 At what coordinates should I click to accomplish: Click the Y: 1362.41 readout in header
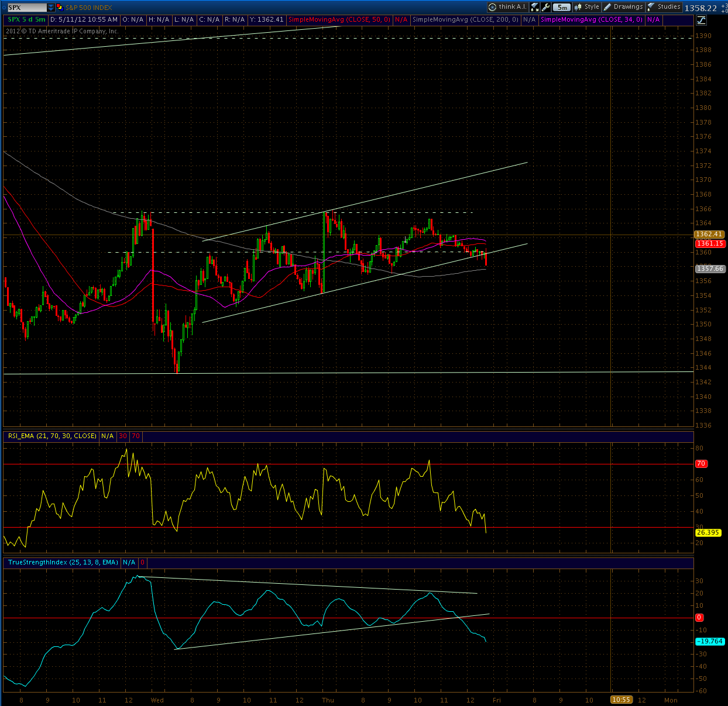(x=266, y=19)
